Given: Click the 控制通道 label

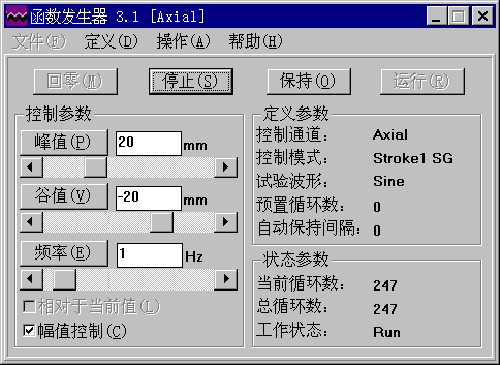Looking at the screenshot, I should tap(292, 135).
